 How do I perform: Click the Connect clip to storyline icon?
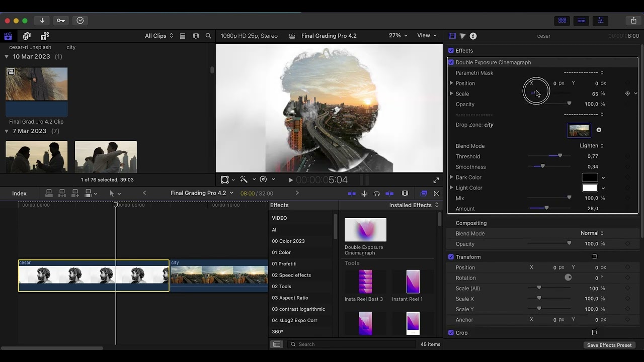(49, 193)
